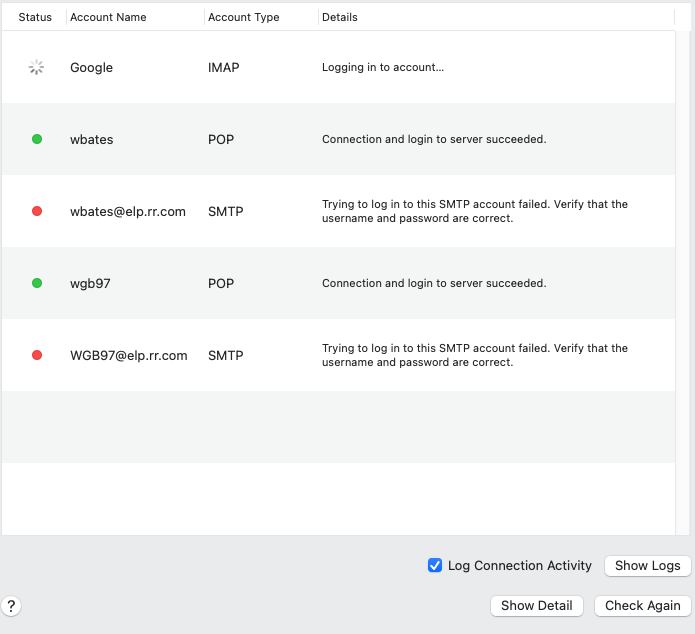
Task: Toggle Log Connection Activity checkbox
Action: coord(435,565)
